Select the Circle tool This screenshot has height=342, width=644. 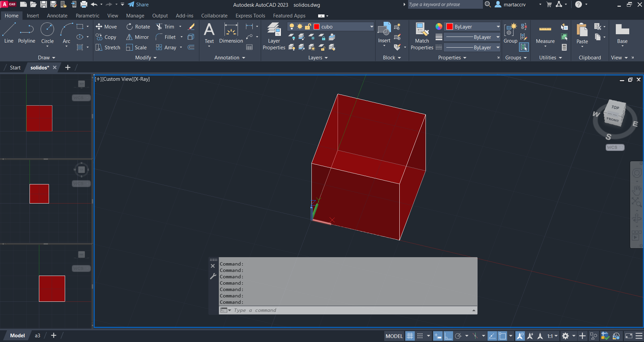pyautogui.click(x=47, y=33)
